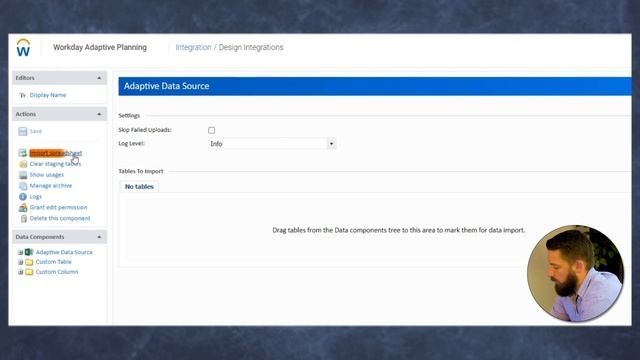Click the Custom Table folder icon

tap(29, 262)
